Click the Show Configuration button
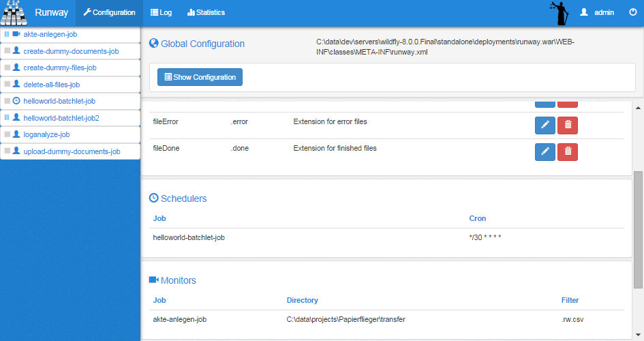The image size is (644, 341). tap(200, 77)
